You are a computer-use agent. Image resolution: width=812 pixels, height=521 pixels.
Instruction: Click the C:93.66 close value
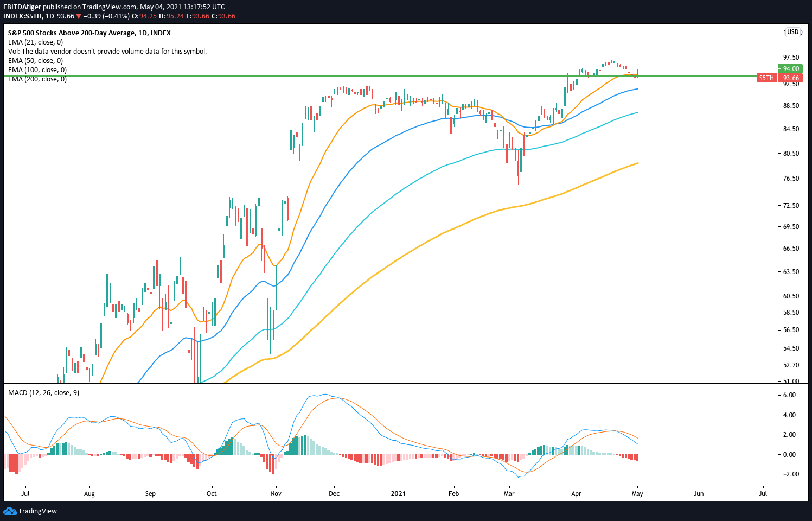[x=223, y=16]
